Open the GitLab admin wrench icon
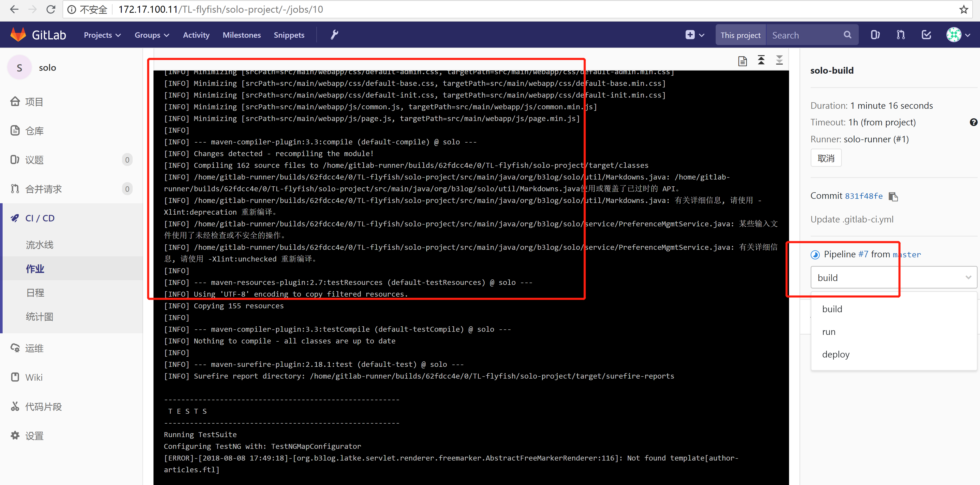The height and width of the screenshot is (485, 980). [x=334, y=35]
